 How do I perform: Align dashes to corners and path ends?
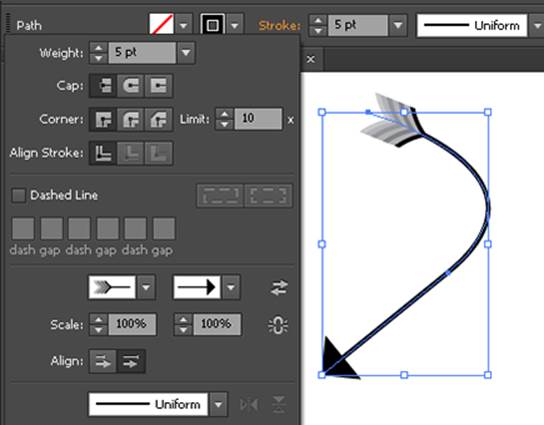tap(268, 195)
